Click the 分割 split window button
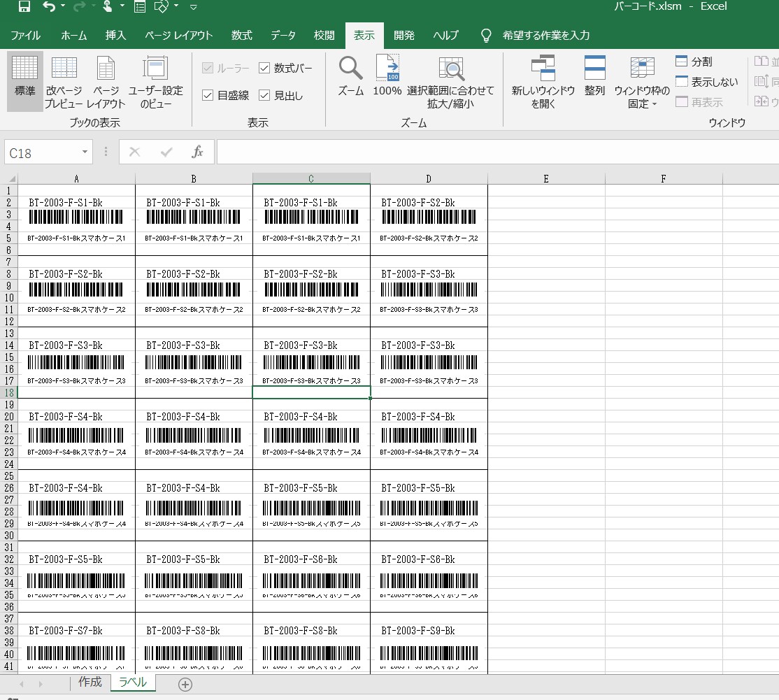Viewport: 779px width, 700px height. [694, 61]
